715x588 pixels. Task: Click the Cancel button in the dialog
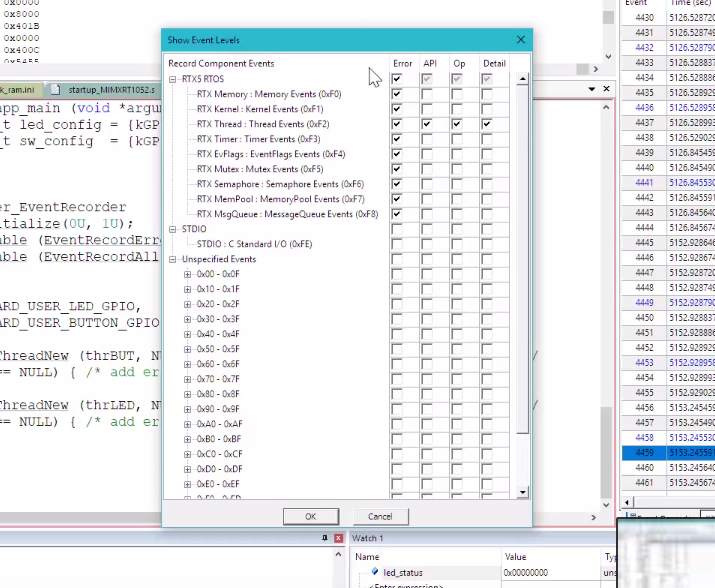[380, 517]
